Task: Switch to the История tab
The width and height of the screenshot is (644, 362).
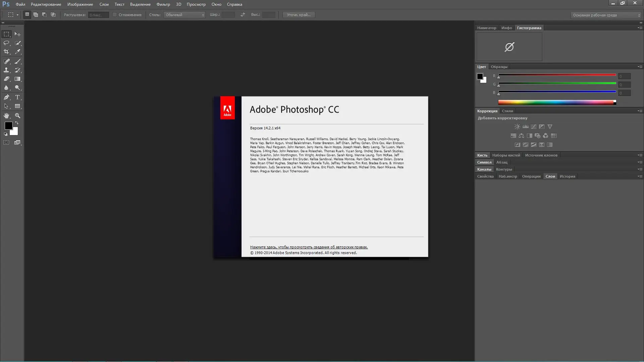Action: click(x=567, y=176)
